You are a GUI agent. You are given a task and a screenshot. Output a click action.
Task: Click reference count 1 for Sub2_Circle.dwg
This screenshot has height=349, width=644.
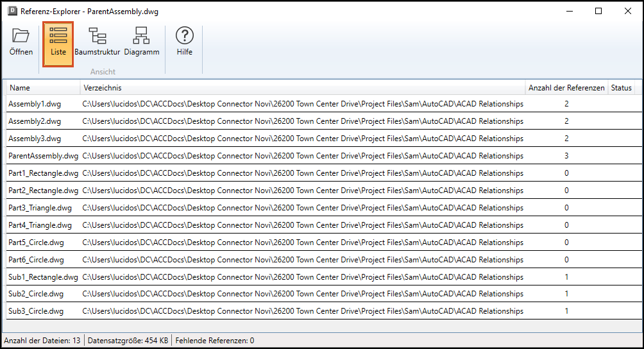tap(566, 294)
